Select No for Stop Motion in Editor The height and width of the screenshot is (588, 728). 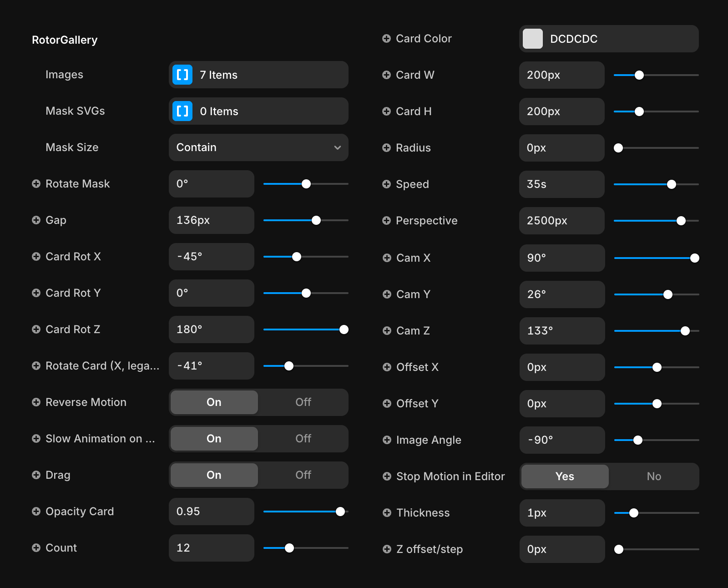click(x=654, y=476)
